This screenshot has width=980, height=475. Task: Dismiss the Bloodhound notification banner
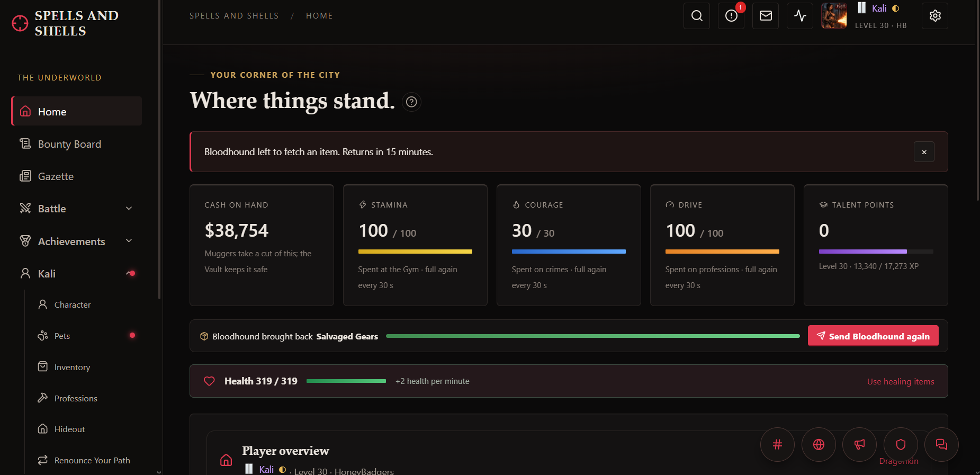(x=924, y=152)
